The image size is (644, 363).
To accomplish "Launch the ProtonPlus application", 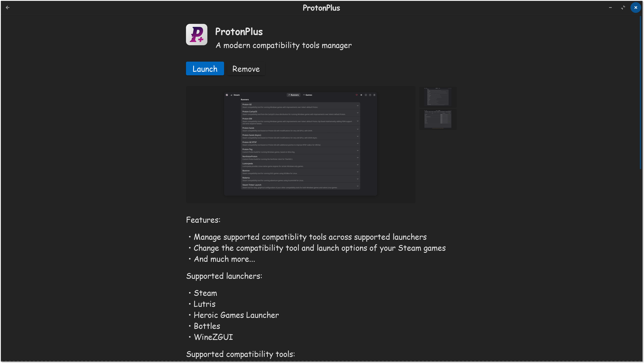I will click(205, 68).
